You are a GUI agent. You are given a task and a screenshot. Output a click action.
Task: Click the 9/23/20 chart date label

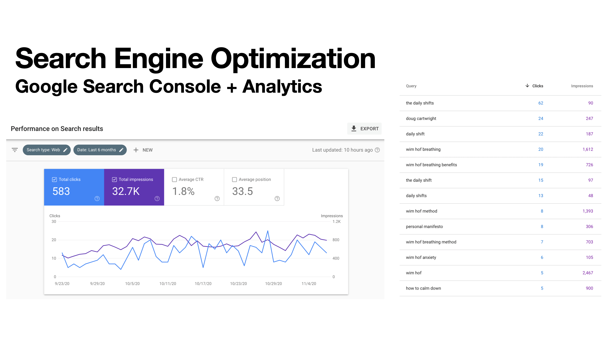click(x=62, y=284)
